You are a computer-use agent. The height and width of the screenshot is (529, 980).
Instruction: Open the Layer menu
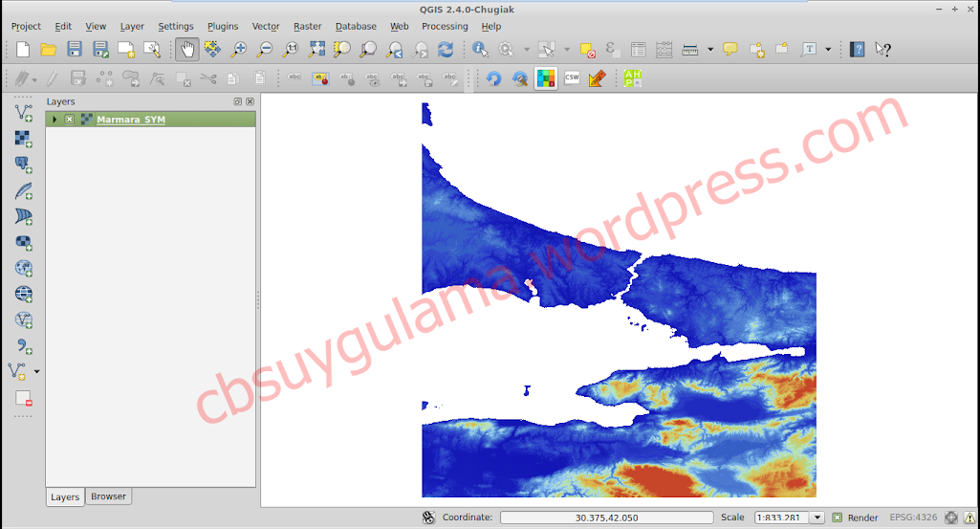pyautogui.click(x=132, y=26)
